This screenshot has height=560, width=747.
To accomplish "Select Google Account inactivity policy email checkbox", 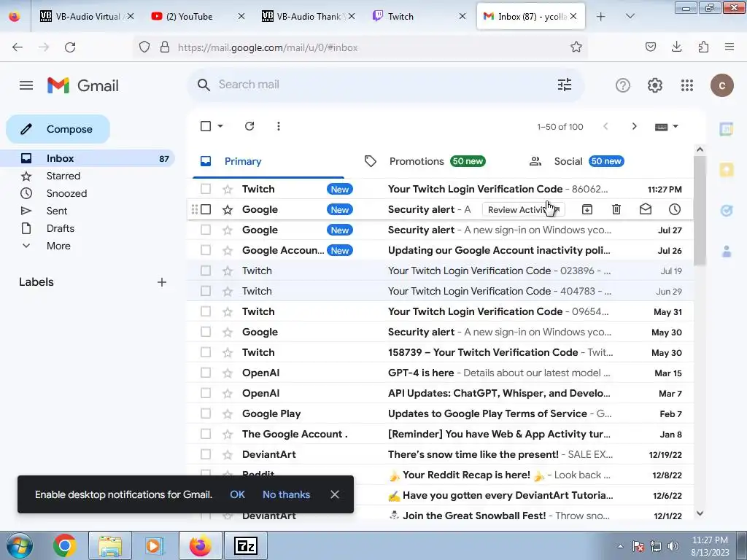I will click(205, 251).
